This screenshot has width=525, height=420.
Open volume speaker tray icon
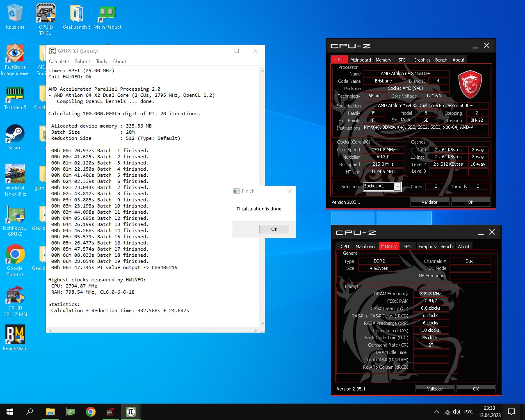pyautogui.click(x=457, y=412)
